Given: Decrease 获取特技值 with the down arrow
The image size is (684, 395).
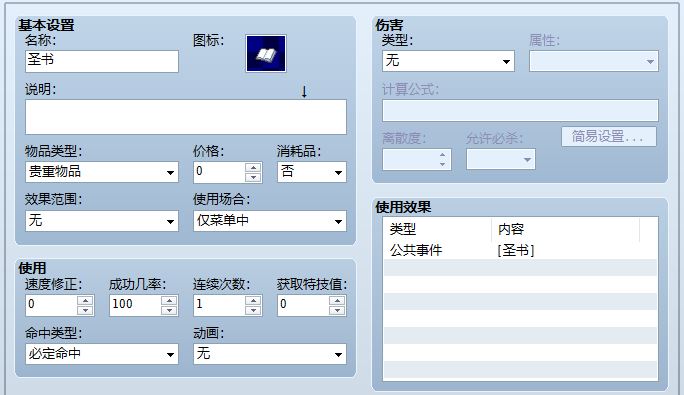Looking at the screenshot, I should coord(337,310).
